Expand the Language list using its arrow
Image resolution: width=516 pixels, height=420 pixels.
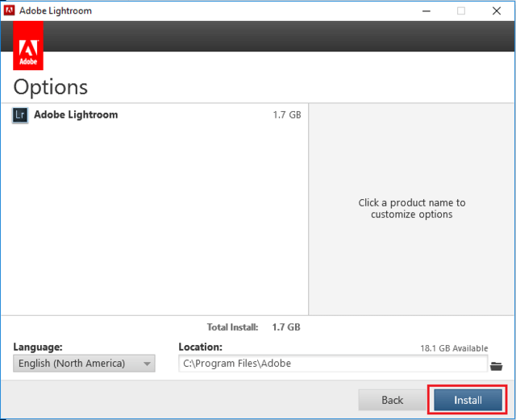147,364
